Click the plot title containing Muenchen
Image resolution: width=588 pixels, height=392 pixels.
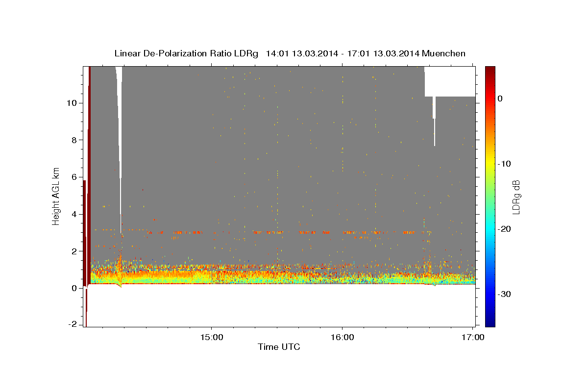click(x=290, y=53)
